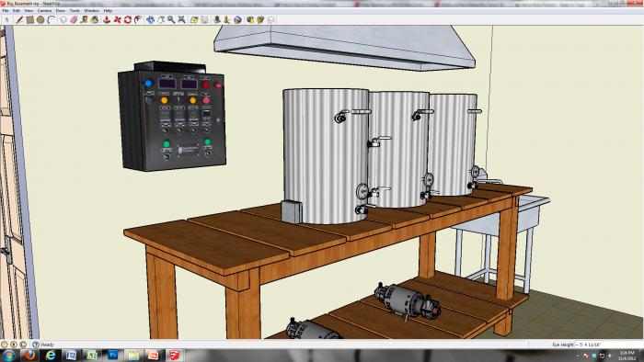Open the Camera menu
This screenshot has height=362, width=644.
point(44,10)
